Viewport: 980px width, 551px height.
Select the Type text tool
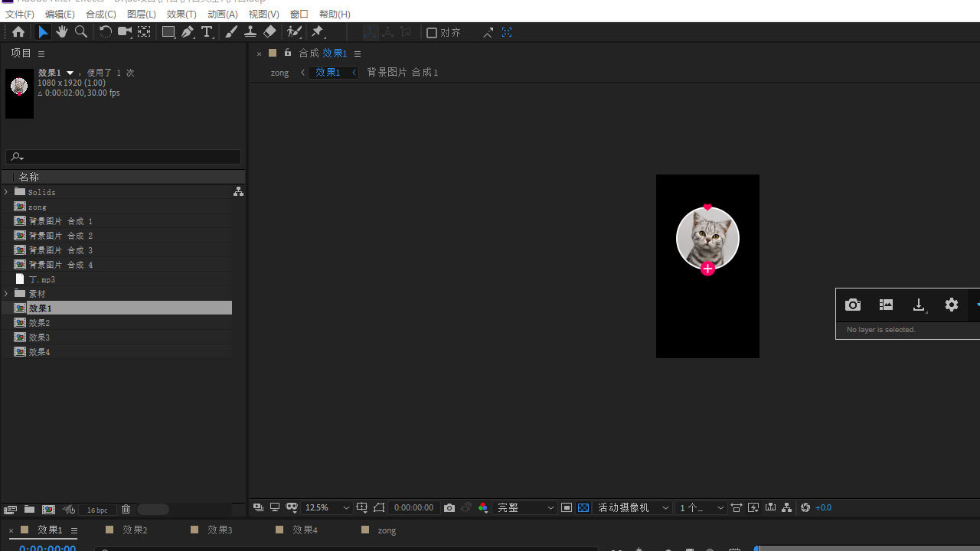pos(207,32)
